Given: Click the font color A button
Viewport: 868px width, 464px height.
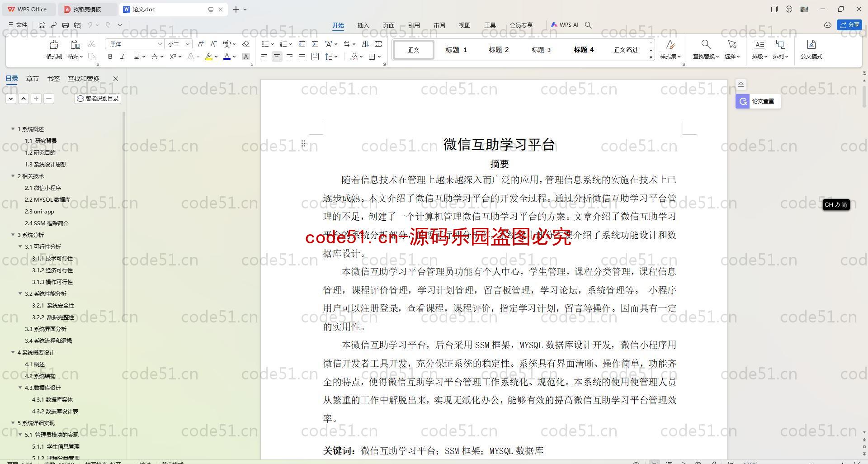Looking at the screenshot, I should pos(227,57).
